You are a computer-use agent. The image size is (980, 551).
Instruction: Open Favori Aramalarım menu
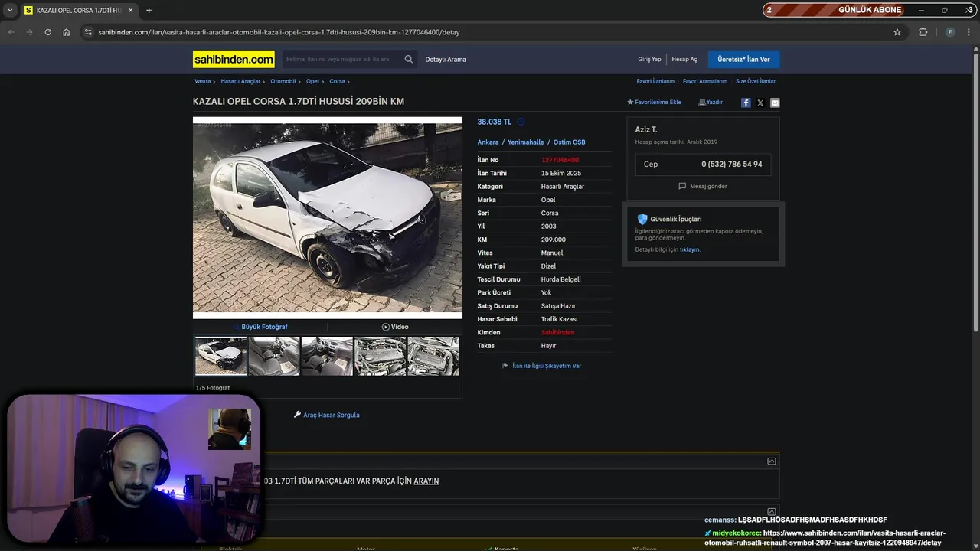705,81
